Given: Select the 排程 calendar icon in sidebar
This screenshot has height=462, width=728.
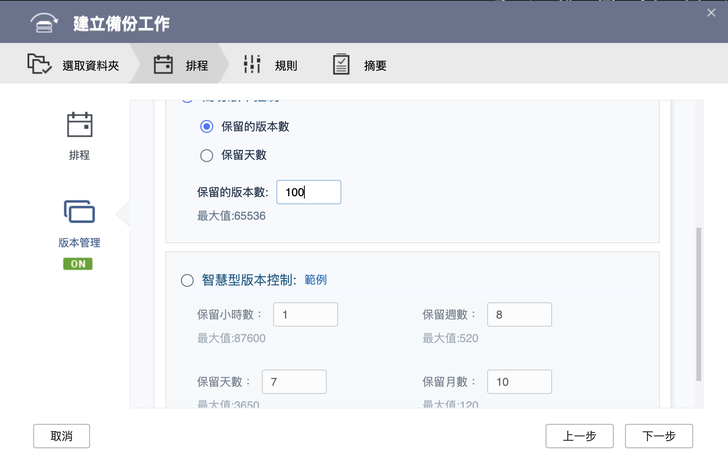Looking at the screenshot, I should click(x=79, y=125).
